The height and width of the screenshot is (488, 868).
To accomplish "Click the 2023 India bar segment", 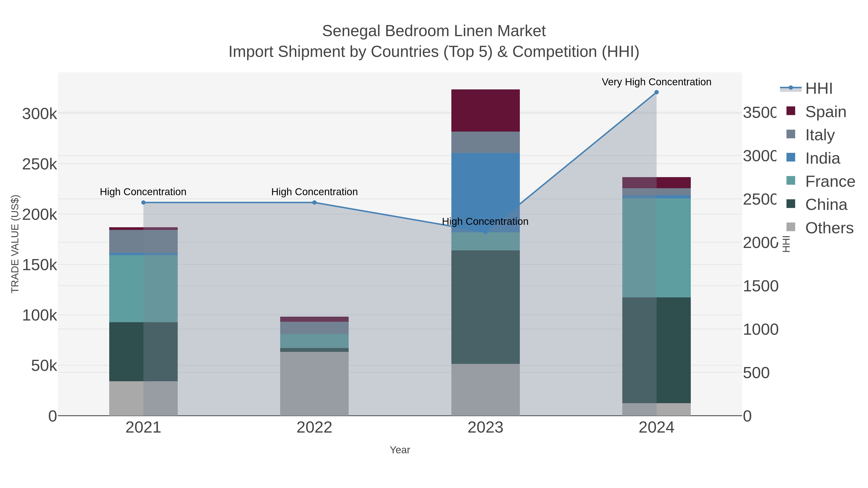I will [486, 193].
